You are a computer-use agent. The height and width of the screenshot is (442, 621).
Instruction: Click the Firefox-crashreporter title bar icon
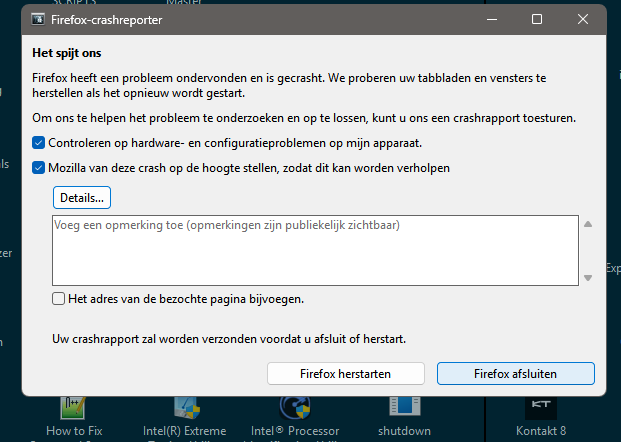pyautogui.click(x=38, y=19)
